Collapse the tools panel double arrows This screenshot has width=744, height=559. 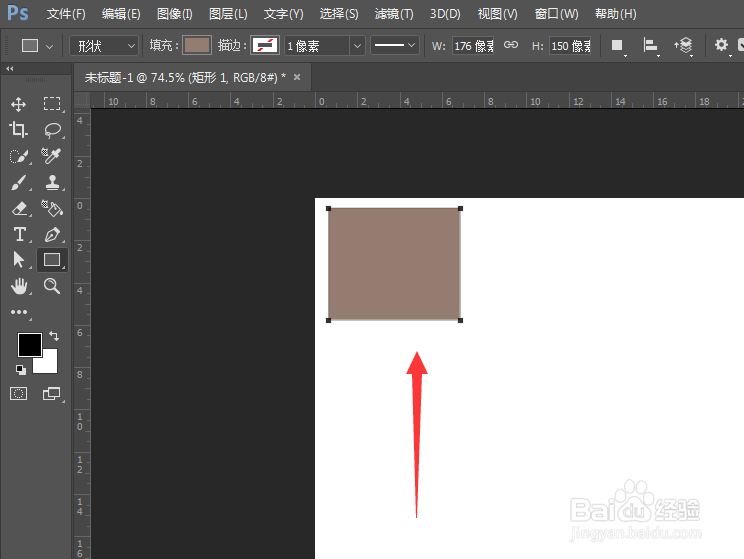9,69
